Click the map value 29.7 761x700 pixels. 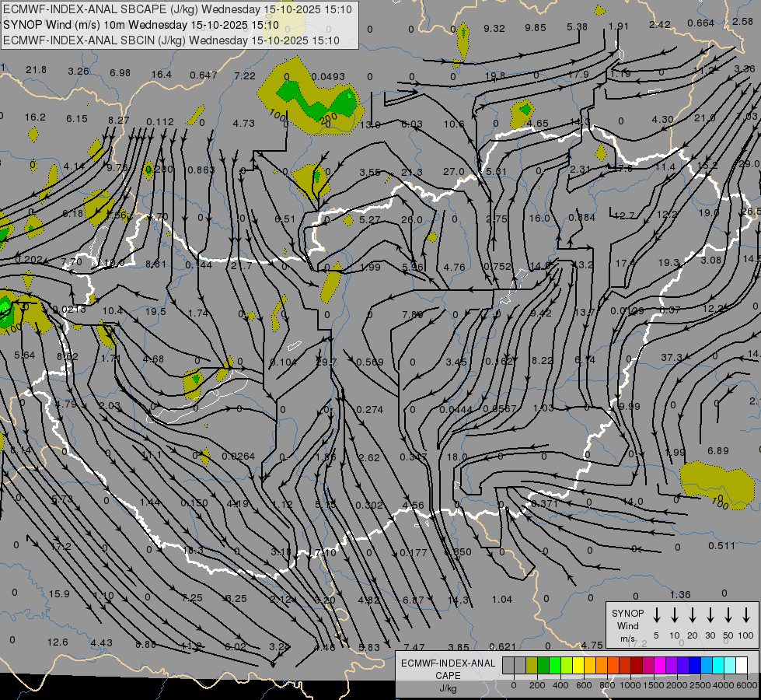pyautogui.click(x=326, y=362)
